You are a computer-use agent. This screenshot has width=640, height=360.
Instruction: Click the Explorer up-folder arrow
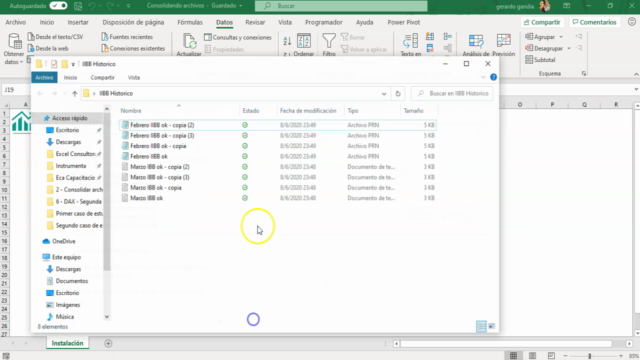pyautogui.click(x=74, y=93)
